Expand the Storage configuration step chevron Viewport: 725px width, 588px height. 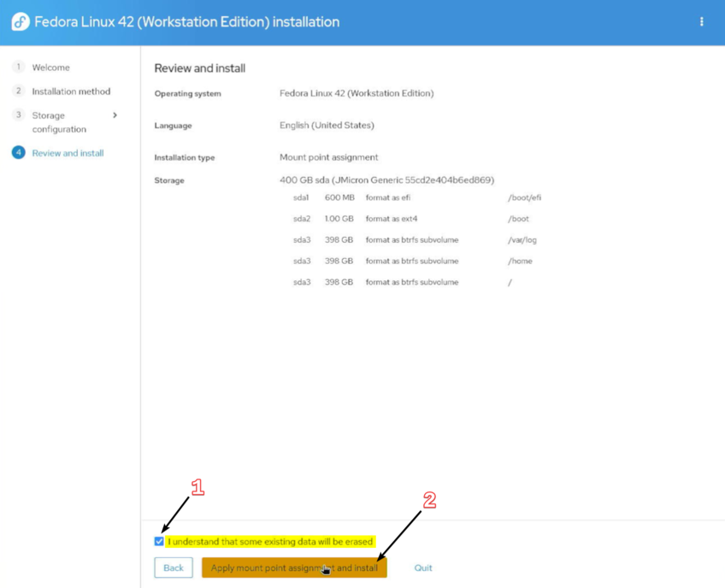[115, 115]
